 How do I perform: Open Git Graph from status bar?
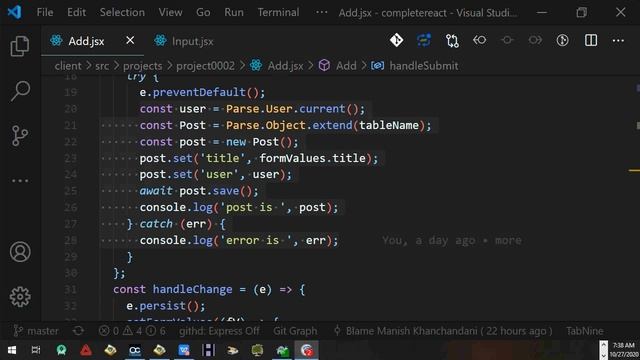click(x=295, y=331)
